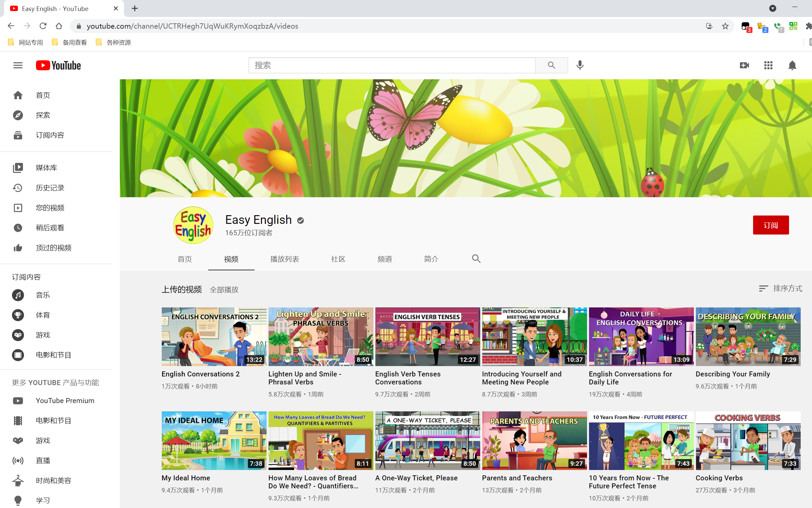Switch to the 社区 tab
Image resolution: width=812 pixels, height=508 pixels.
pyautogui.click(x=338, y=259)
